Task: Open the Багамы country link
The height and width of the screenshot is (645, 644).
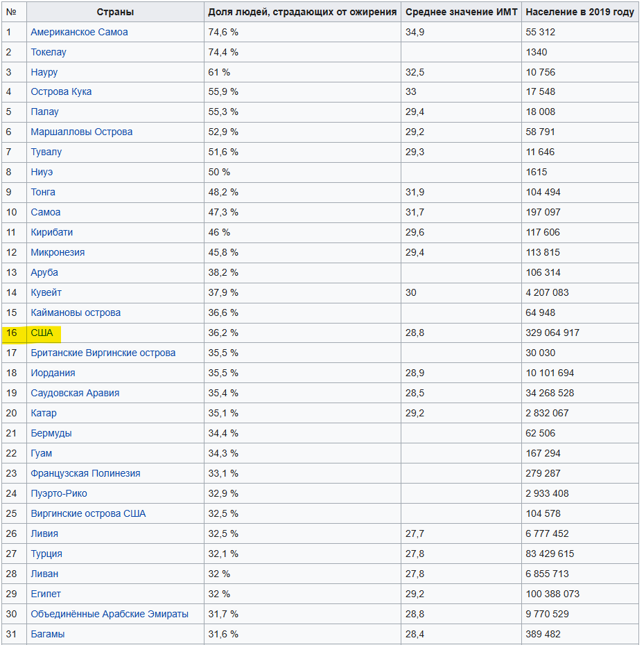Action: point(48,634)
